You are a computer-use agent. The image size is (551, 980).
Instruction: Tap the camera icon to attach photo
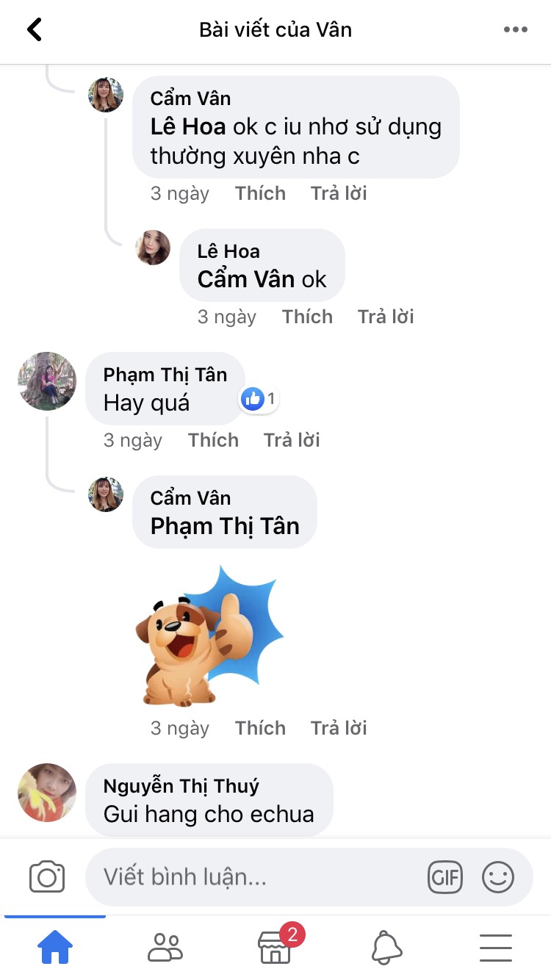[x=47, y=877]
